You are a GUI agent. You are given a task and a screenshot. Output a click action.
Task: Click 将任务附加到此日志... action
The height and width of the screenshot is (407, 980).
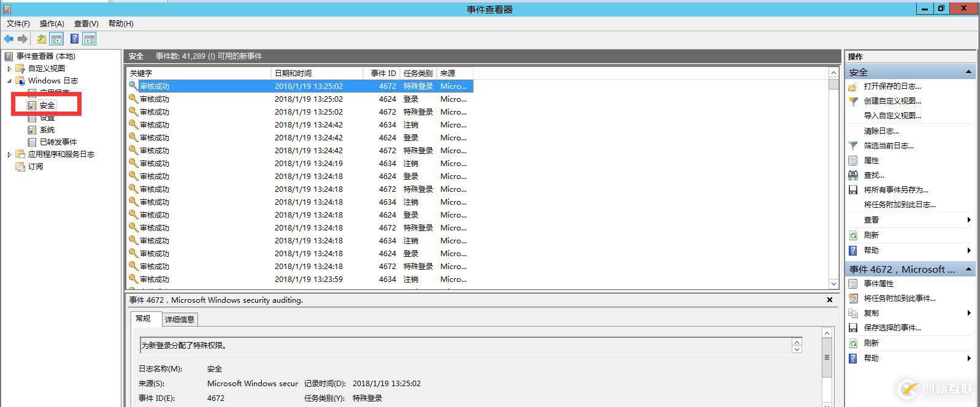click(x=900, y=205)
